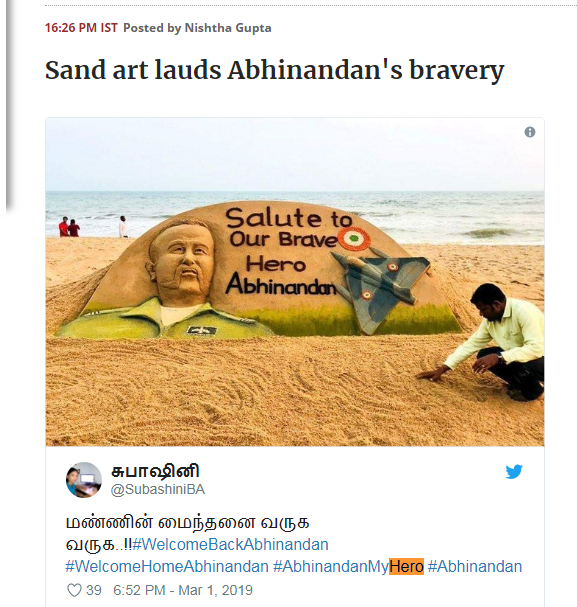
Task: Click the headline Sand art lauds Abhinandan's bravery
Action: (x=275, y=71)
